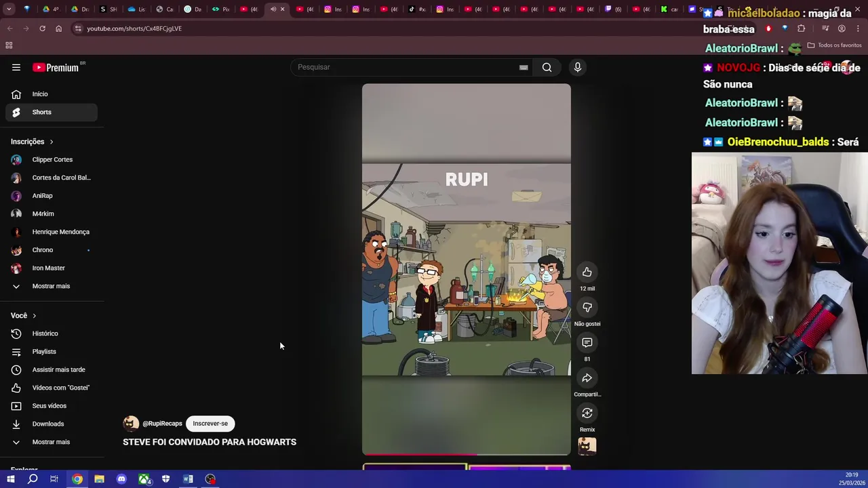The width and height of the screenshot is (868, 488).
Task: Click the browser forward arrow
Action: click(x=26, y=28)
